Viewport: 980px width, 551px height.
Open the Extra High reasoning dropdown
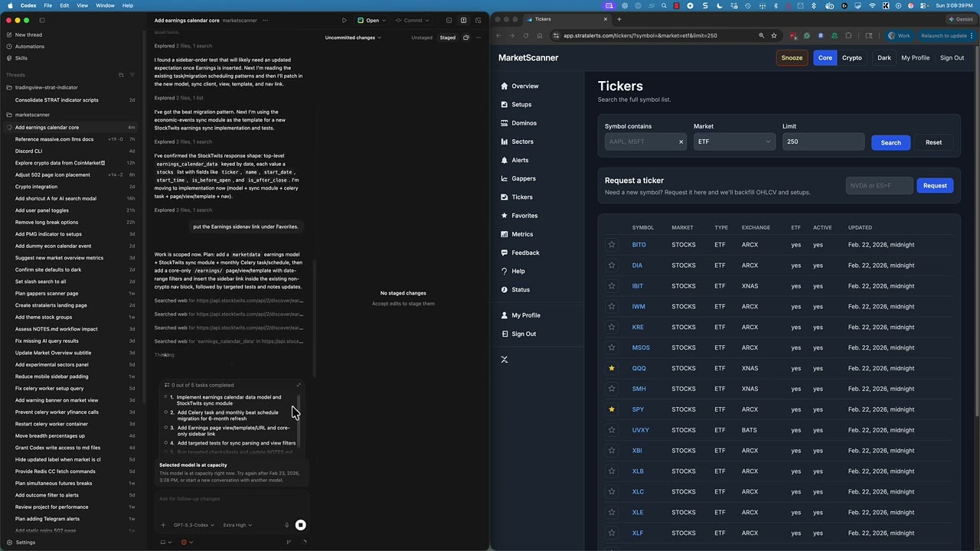pos(237,525)
